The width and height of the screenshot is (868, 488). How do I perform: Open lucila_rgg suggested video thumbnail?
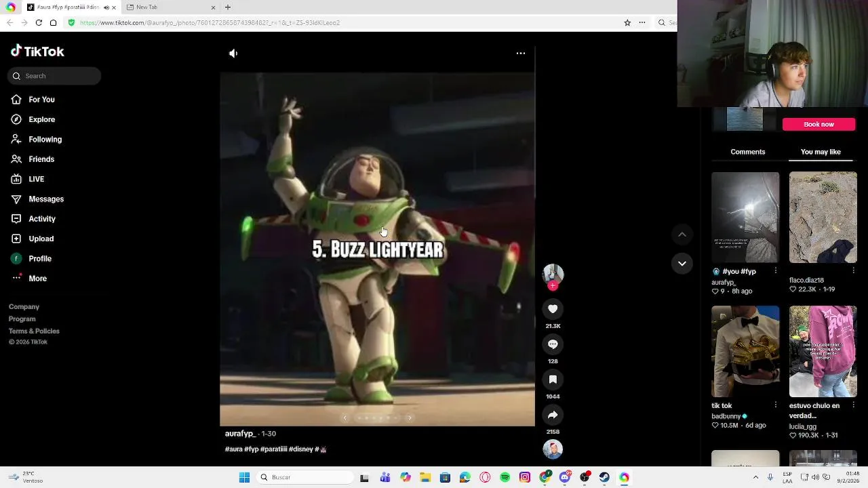click(x=823, y=351)
